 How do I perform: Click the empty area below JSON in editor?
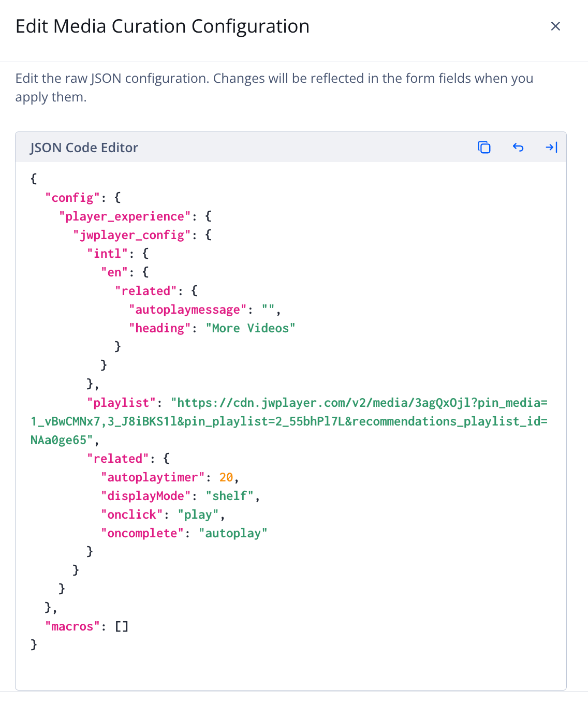291,670
